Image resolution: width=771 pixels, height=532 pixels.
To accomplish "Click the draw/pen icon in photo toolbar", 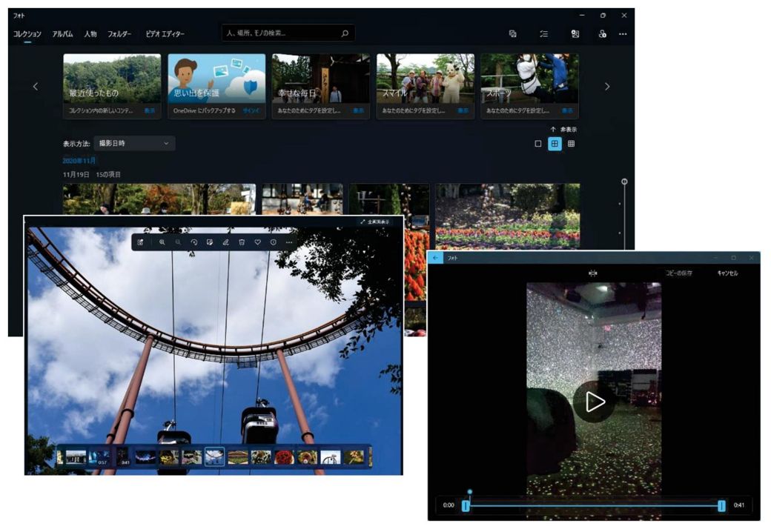I will coord(225,242).
